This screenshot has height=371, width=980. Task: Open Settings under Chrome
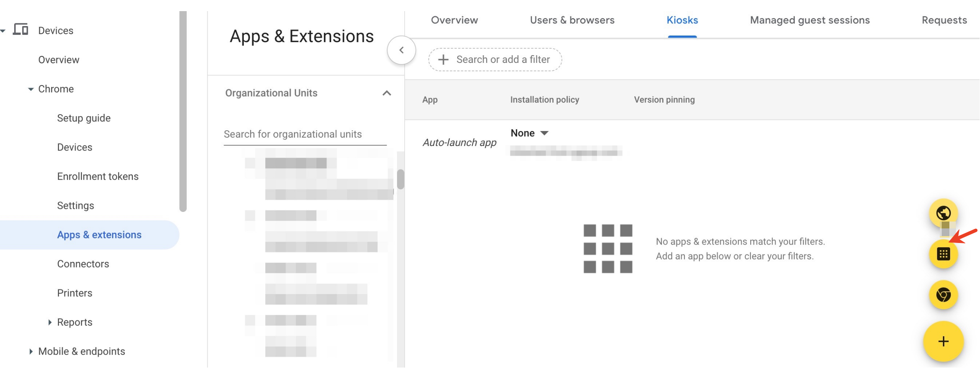point(75,205)
